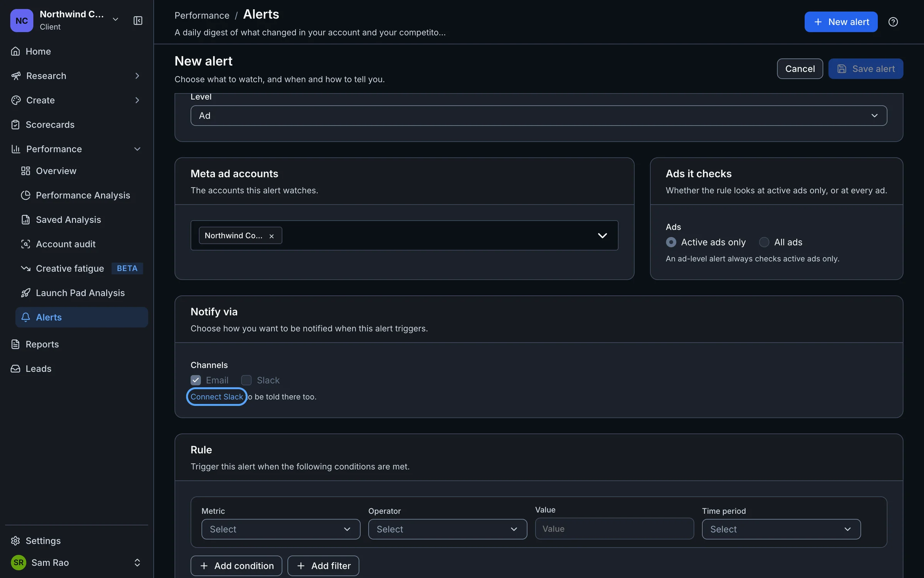Click the Add condition button
The image size is (924, 578).
[236, 566]
